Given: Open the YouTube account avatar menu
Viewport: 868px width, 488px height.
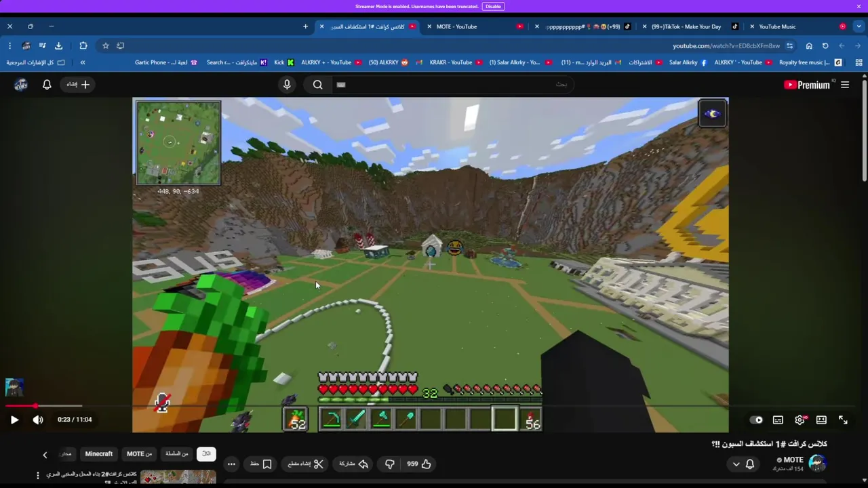Looking at the screenshot, I should click(x=20, y=85).
